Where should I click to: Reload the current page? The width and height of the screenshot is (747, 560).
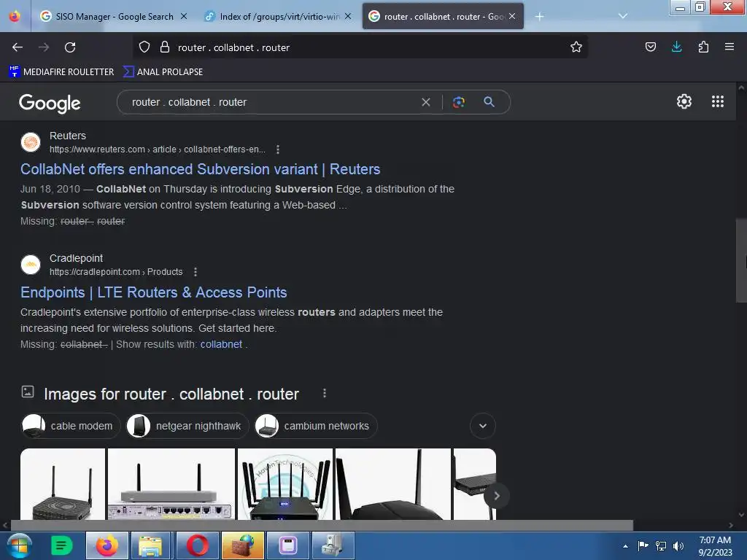pyautogui.click(x=70, y=47)
